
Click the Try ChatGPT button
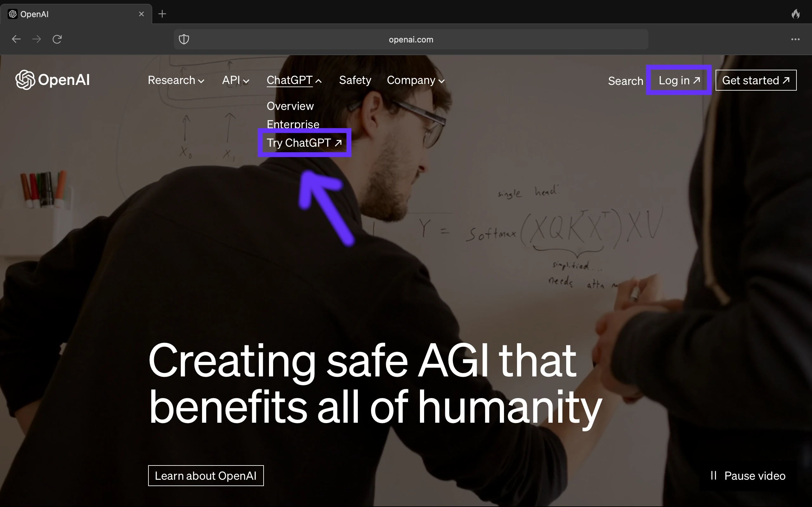coord(304,143)
